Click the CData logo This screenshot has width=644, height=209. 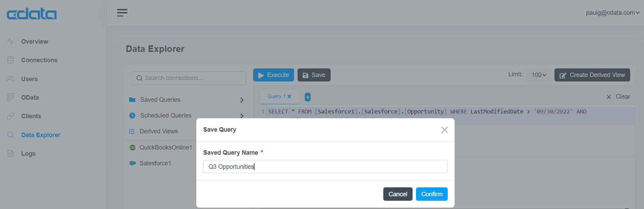32,14
